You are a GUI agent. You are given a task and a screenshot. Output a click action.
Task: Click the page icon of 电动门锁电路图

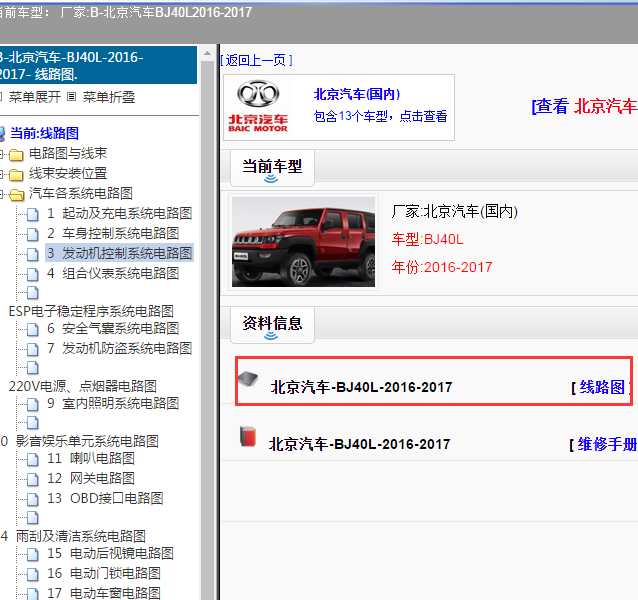click(x=33, y=574)
